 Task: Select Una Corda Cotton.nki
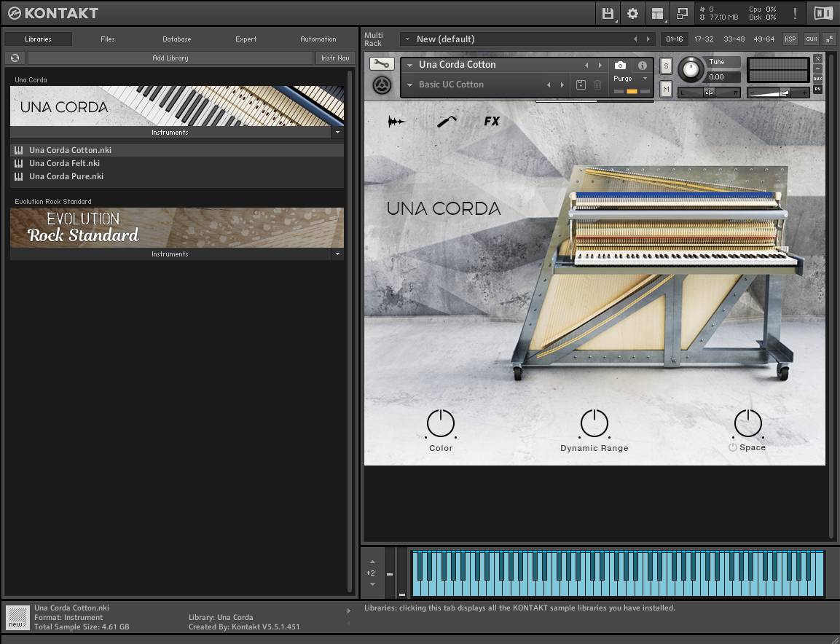click(177, 150)
